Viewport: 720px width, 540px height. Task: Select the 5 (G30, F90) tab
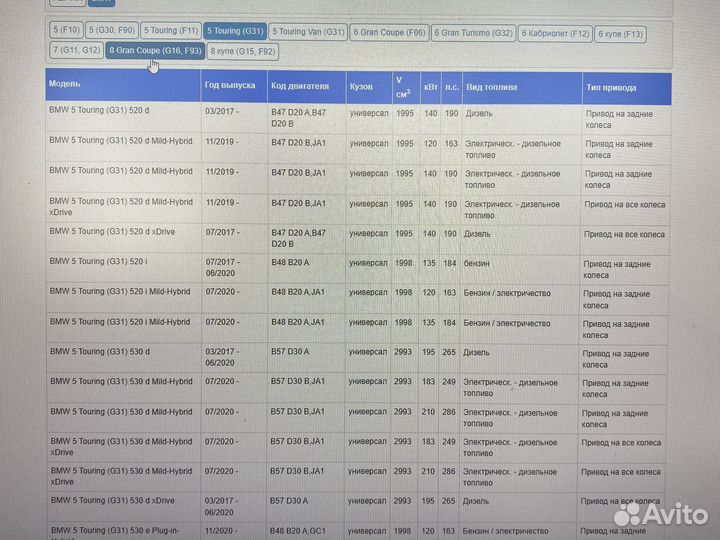pyautogui.click(x=111, y=32)
